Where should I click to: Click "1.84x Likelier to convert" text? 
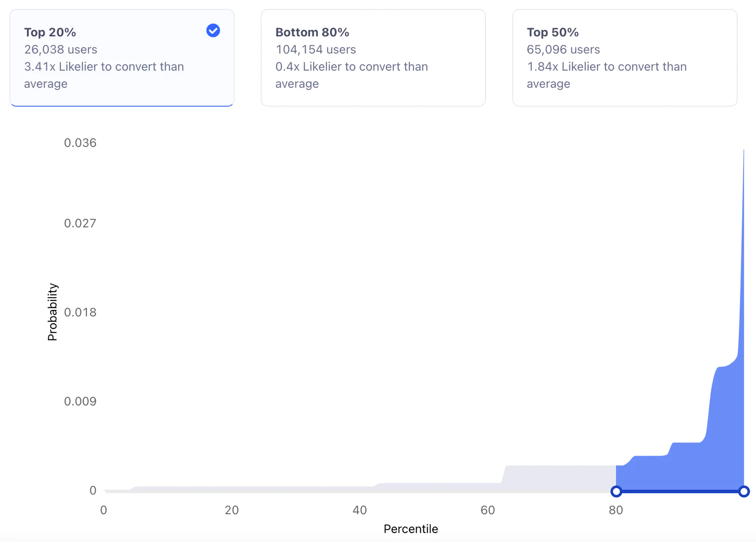tap(607, 67)
